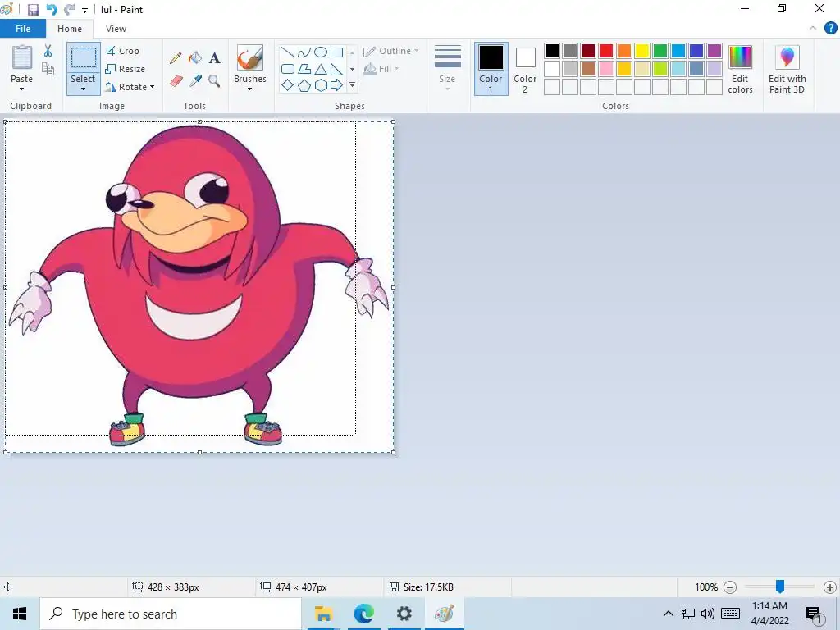Zoom out with the minus button
Viewport: 840px width, 630px height.
pyautogui.click(x=729, y=587)
